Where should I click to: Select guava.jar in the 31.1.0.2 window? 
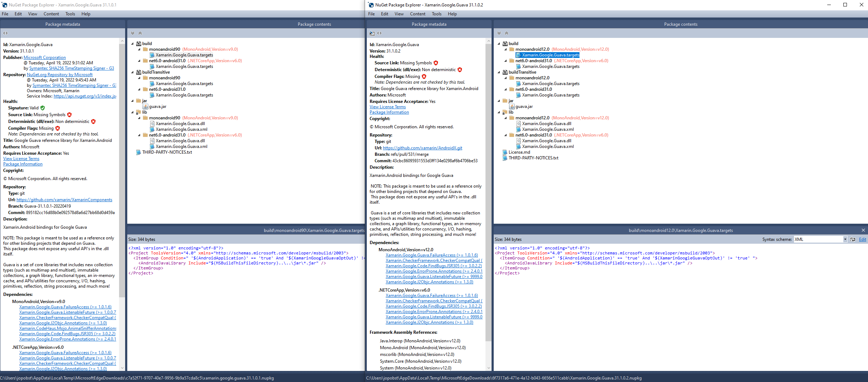click(524, 106)
